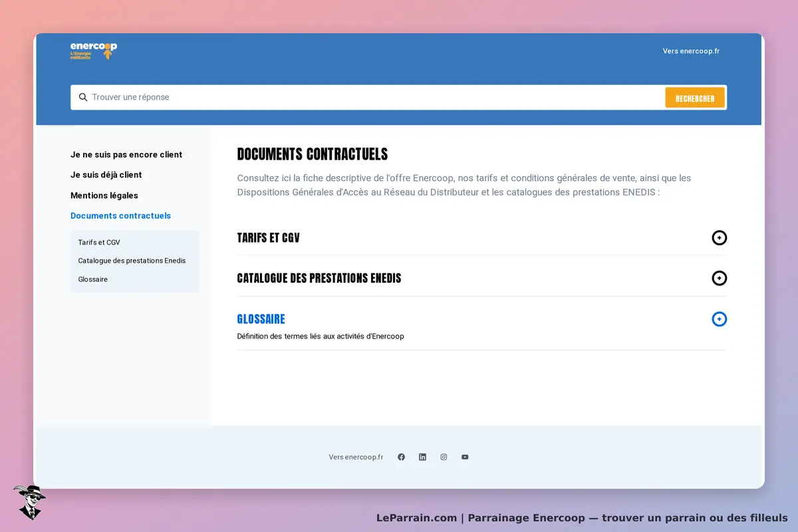The height and width of the screenshot is (532, 798).
Task: Follow the header Vers enercoop.fr link
Action: (691, 51)
